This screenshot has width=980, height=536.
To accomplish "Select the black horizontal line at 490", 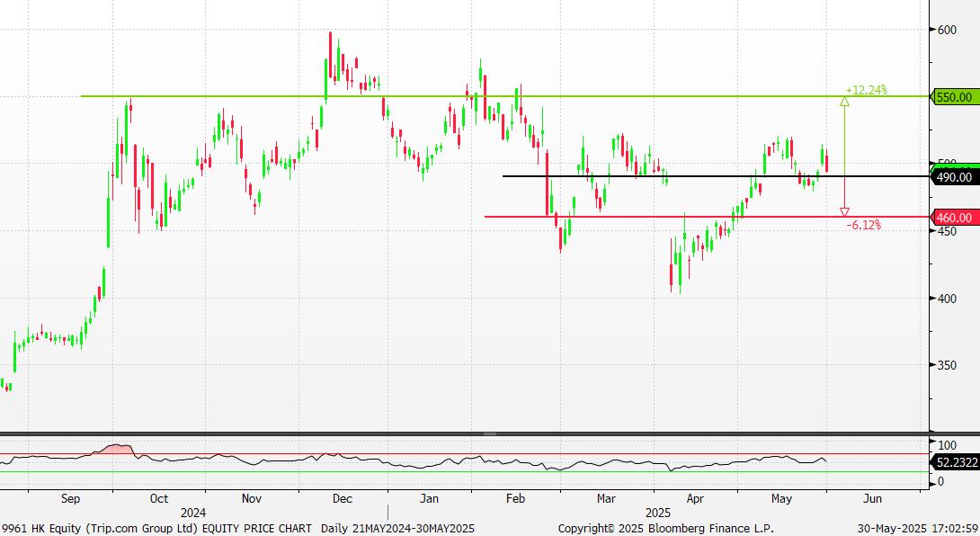I will [x=716, y=176].
